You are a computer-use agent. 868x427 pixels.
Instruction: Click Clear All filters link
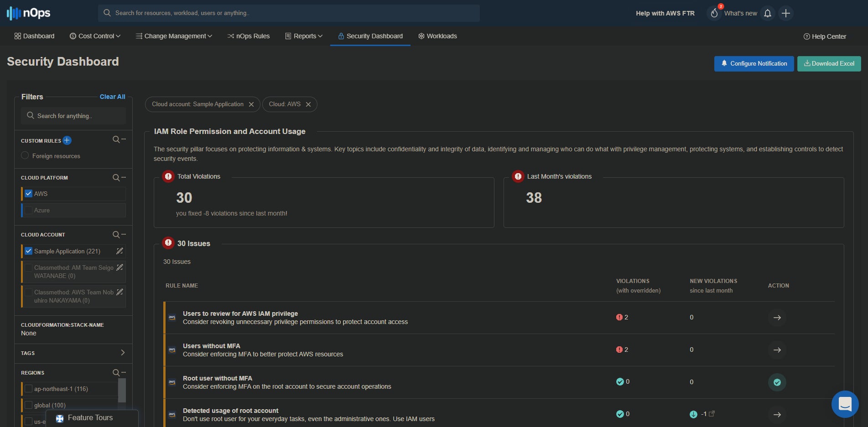click(112, 97)
